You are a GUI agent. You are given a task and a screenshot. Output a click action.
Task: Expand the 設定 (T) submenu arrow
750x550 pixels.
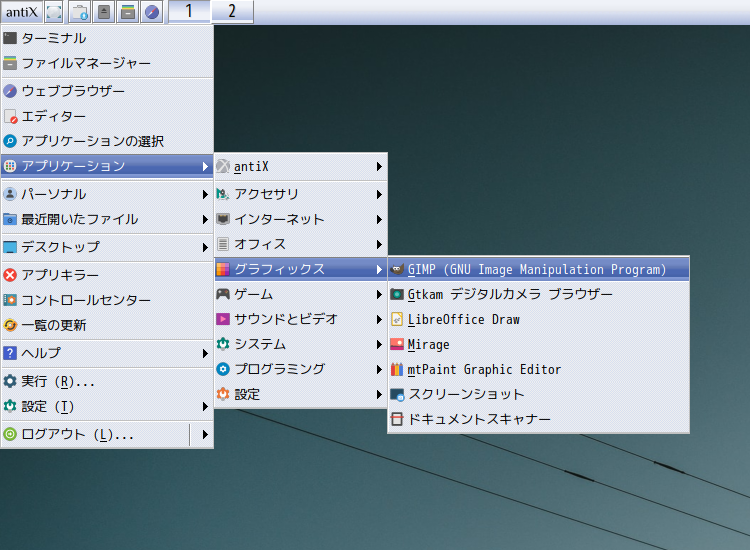coord(205,407)
